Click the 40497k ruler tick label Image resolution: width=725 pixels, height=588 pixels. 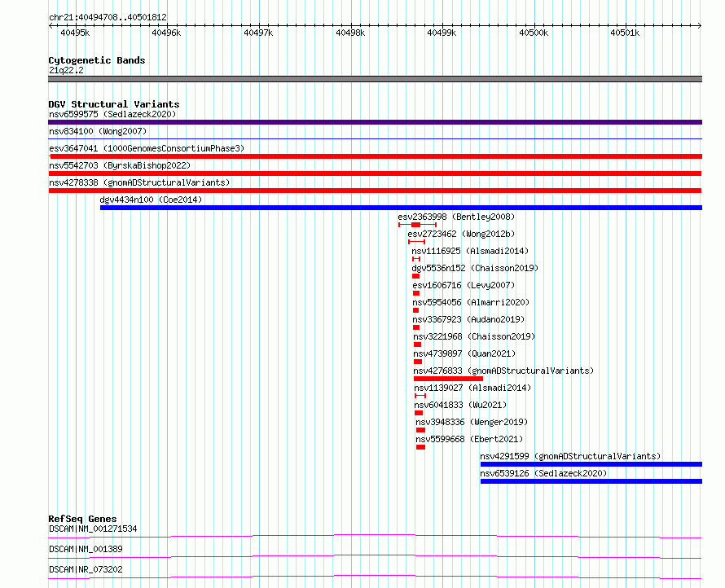(x=258, y=33)
